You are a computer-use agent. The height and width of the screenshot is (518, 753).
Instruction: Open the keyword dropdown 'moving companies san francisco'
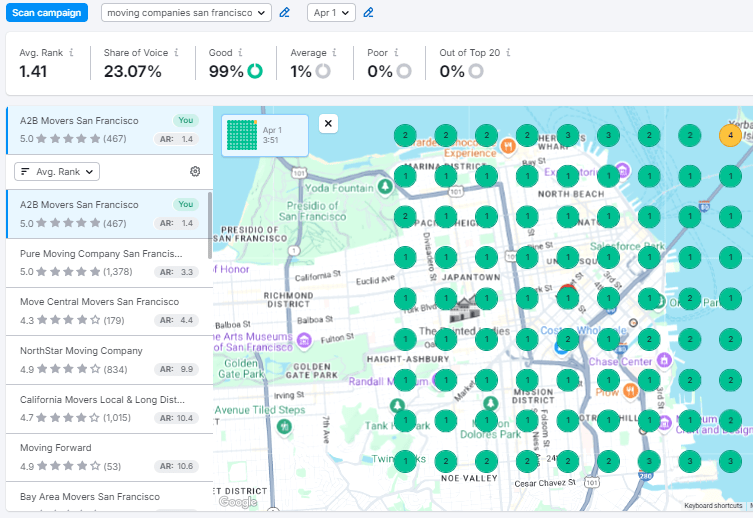pos(186,13)
